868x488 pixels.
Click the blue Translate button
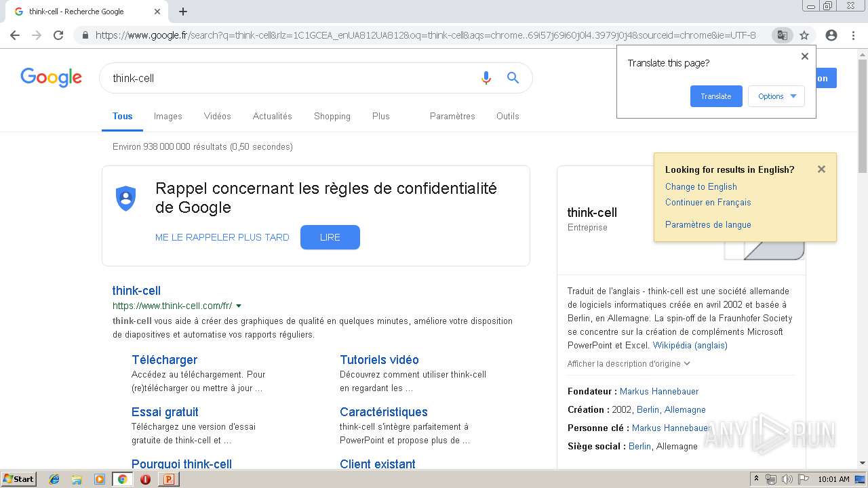716,96
